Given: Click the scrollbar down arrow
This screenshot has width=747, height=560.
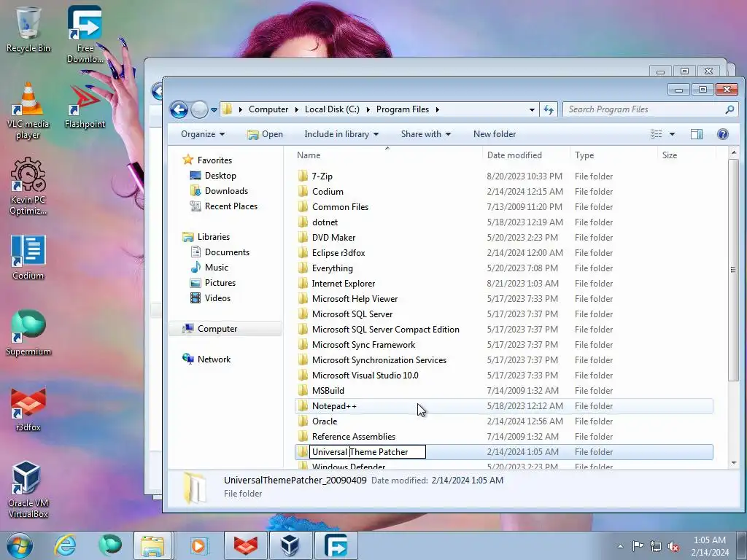Looking at the screenshot, I should coord(734,463).
